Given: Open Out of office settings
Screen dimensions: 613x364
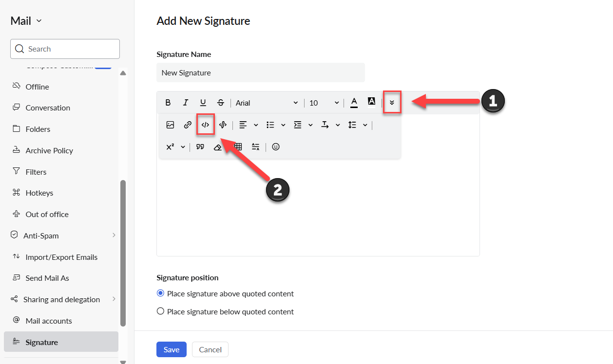Looking at the screenshot, I should (47, 214).
